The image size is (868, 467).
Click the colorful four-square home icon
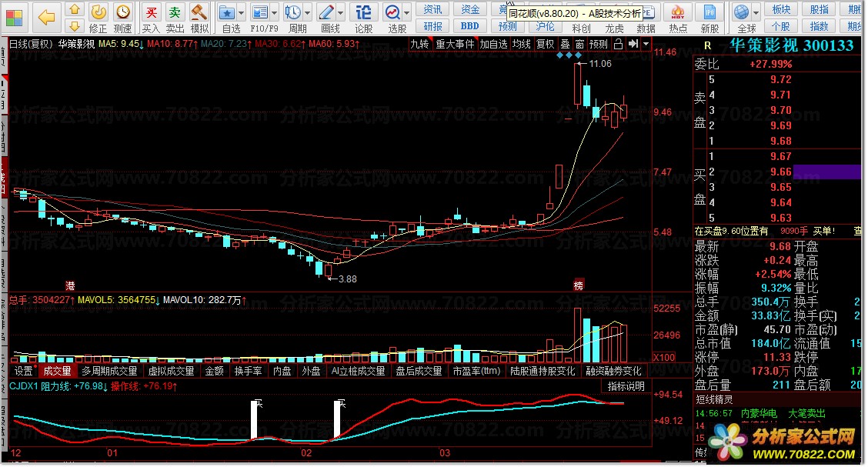pos(15,18)
